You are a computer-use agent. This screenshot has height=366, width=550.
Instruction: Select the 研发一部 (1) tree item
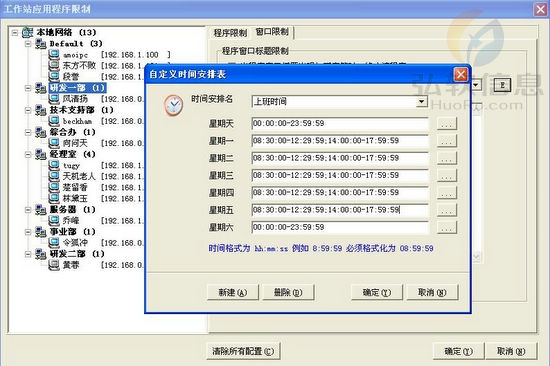(x=77, y=88)
